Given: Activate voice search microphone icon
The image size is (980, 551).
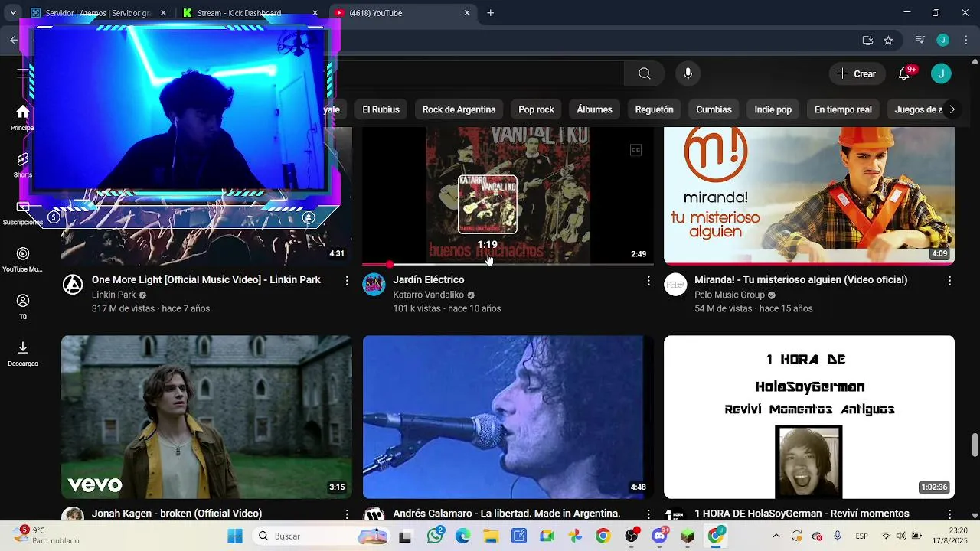Looking at the screenshot, I should (x=688, y=73).
